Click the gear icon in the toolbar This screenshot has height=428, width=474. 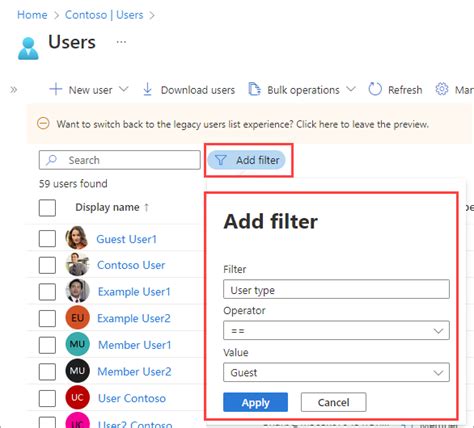coord(442,89)
